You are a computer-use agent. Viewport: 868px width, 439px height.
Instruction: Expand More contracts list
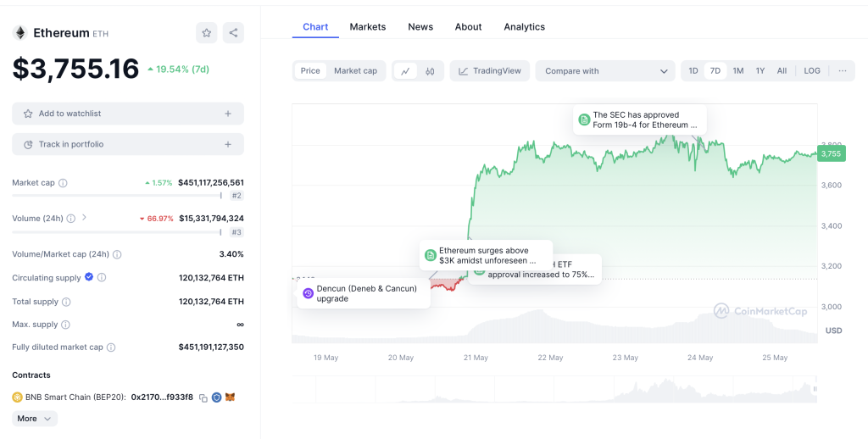click(x=34, y=419)
